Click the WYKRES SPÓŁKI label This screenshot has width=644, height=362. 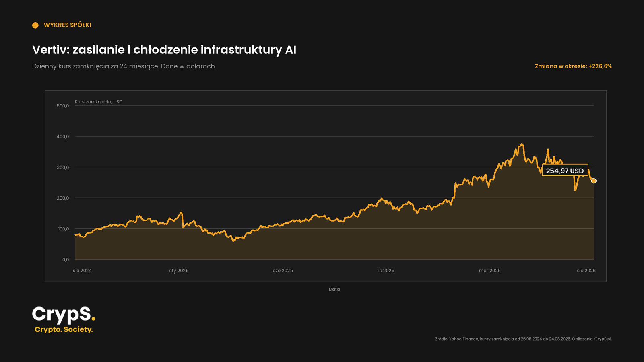(67, 25)
